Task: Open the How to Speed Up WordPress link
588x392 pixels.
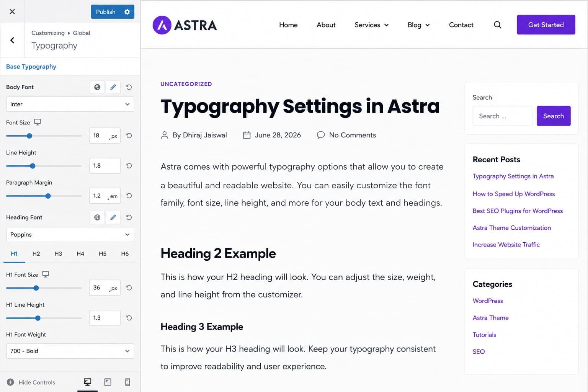Action: 514,194
